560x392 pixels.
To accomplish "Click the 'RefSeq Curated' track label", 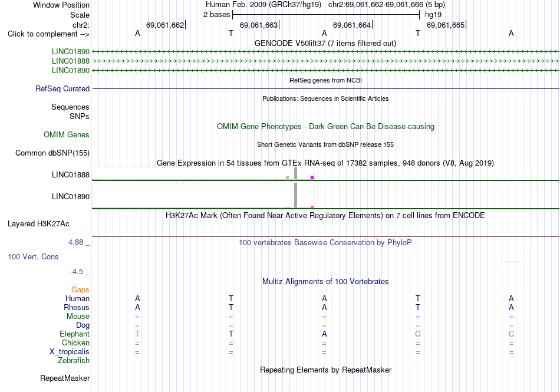I will tap(62, 88).
